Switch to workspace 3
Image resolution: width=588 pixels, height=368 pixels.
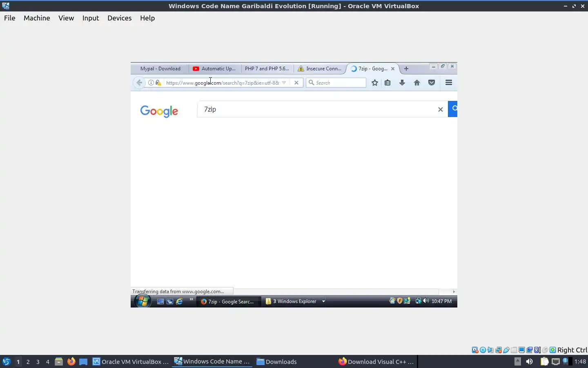(x=38, y=361)
